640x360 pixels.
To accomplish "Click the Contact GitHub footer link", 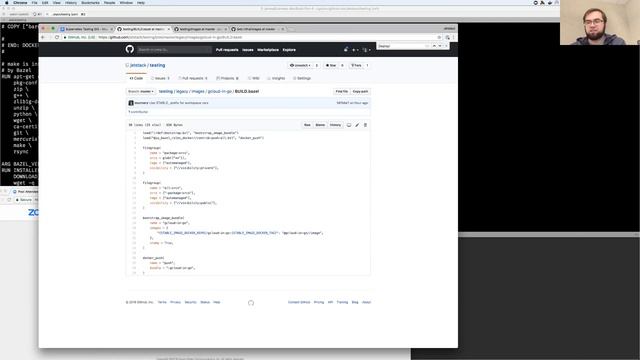I will coord(299,302).
